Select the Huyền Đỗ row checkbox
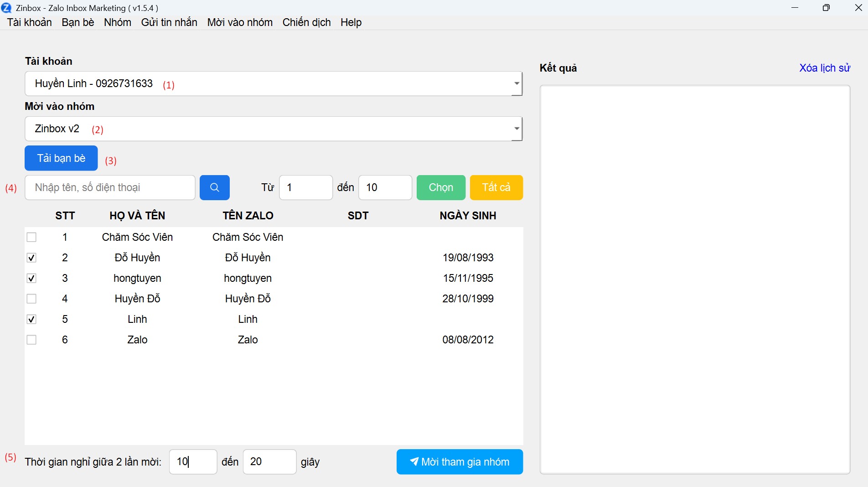Image resolution: width=868 pixels, height=487 pixels. click(31, 299)
